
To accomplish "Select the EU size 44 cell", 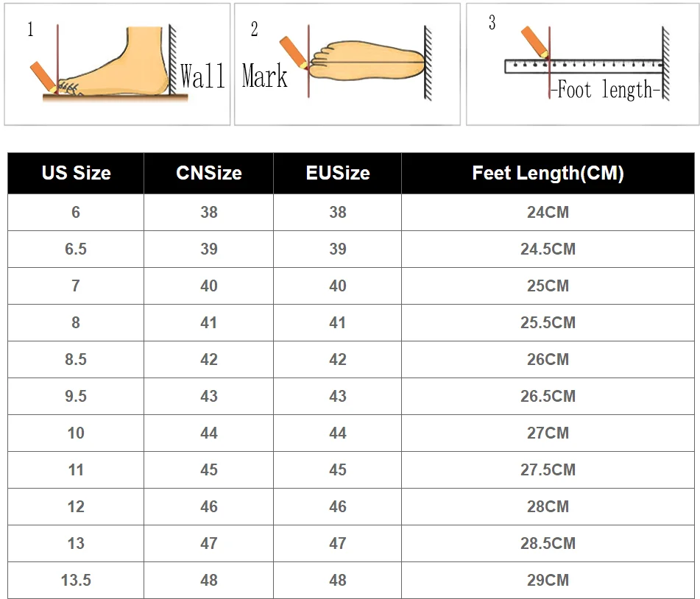I will pyautogui.click(x=338, y=433).
